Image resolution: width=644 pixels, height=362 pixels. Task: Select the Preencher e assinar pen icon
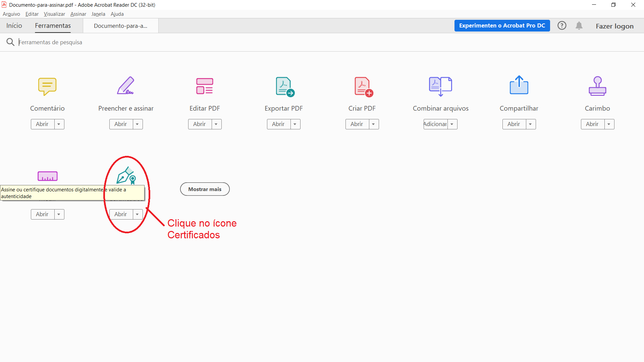pyautogui.click(x=126, y=86)
